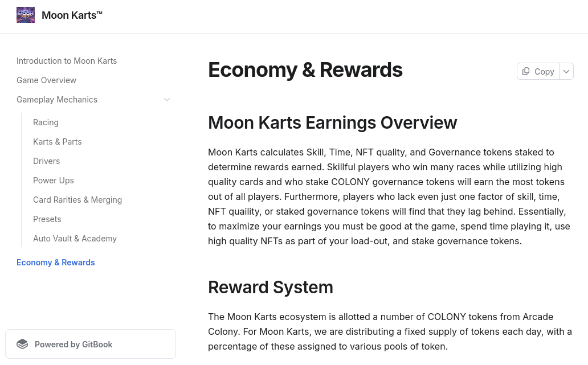Click the Moon Karts site title
This screenshot has height=365, width=588.
click(x=72, y=15)
